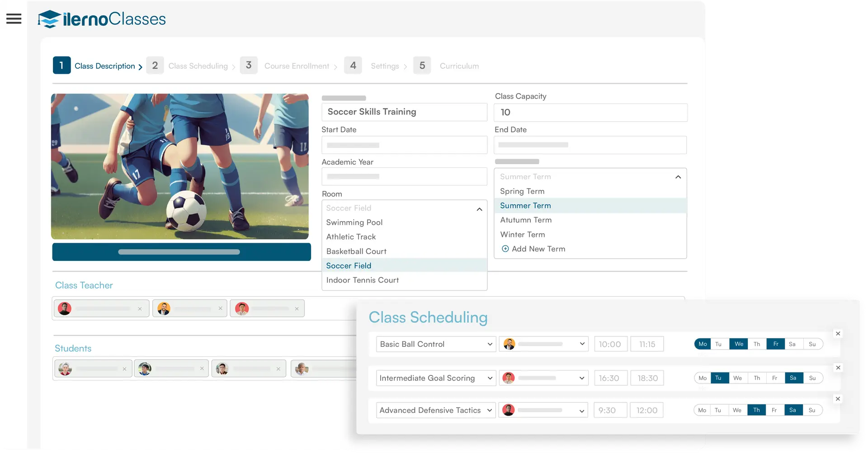Toggle Saturday for Advanced Defensive Tactics

tap(793, 410)
